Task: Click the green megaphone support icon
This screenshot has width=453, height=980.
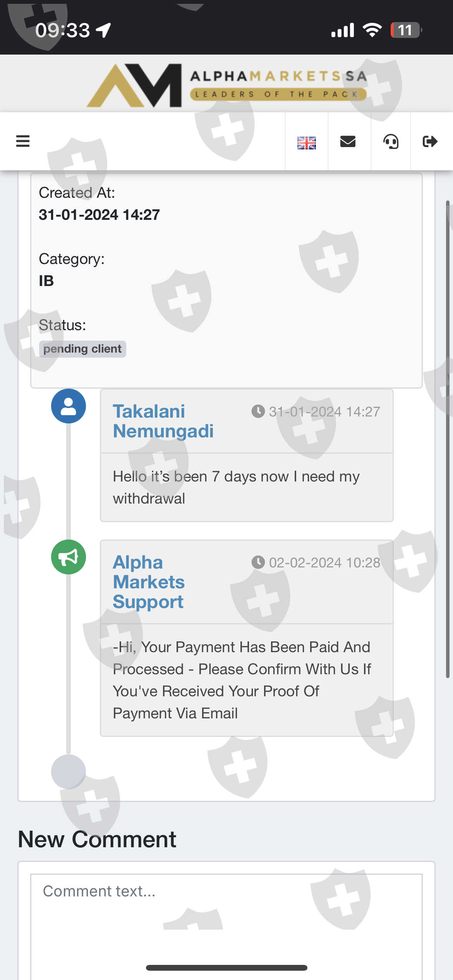Action: click(x=69, y=557)
